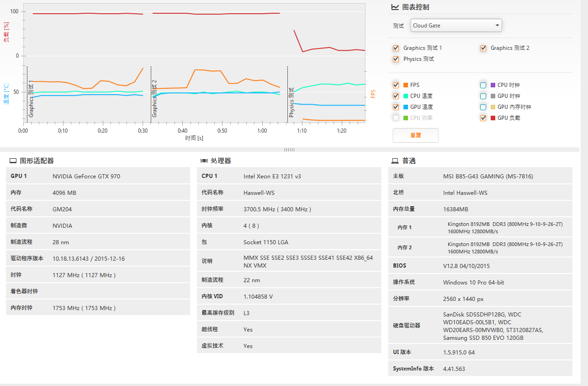Enable the CPU 时钟 checkbox
The image size is (588, 386).
tap(483, 85)
